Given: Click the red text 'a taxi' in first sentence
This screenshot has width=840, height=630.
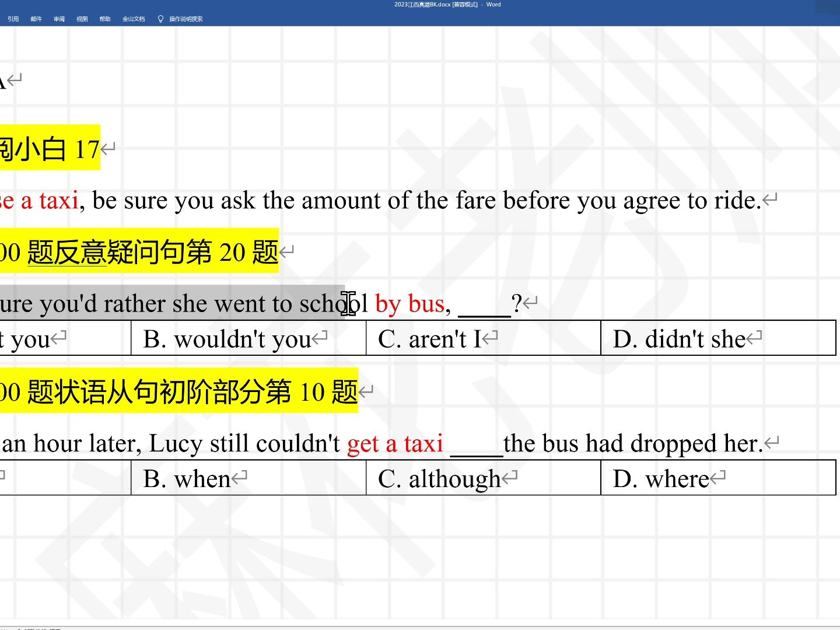Looking at the screenshot, I should click(50, 201).
